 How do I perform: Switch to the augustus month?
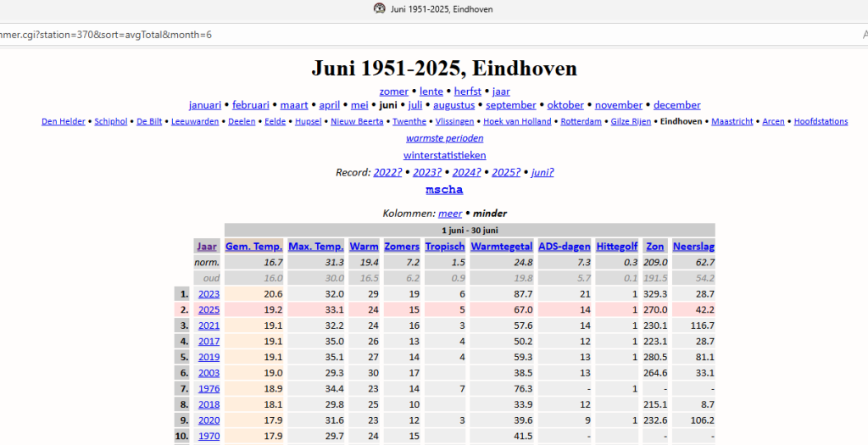[x=454, y=104]
